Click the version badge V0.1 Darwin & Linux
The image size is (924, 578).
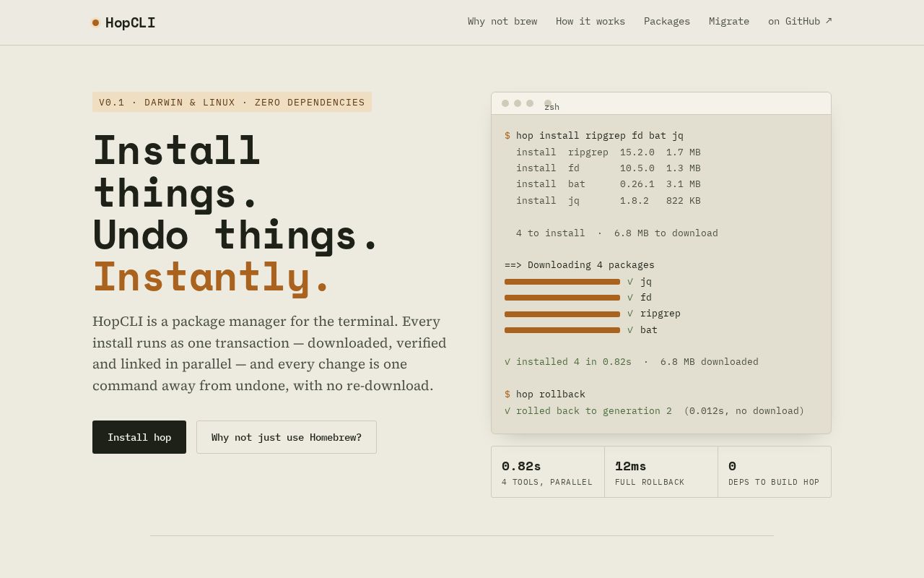(x=232, y=102)
